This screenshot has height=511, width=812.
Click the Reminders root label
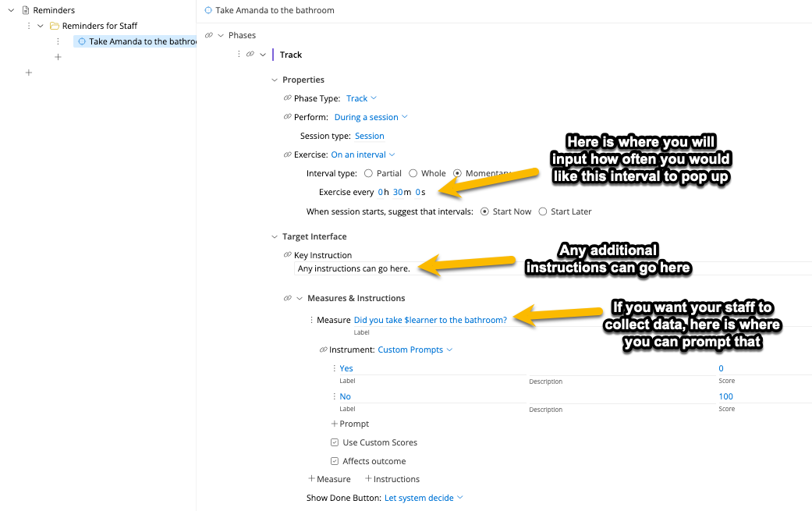[x=54, y=10]
